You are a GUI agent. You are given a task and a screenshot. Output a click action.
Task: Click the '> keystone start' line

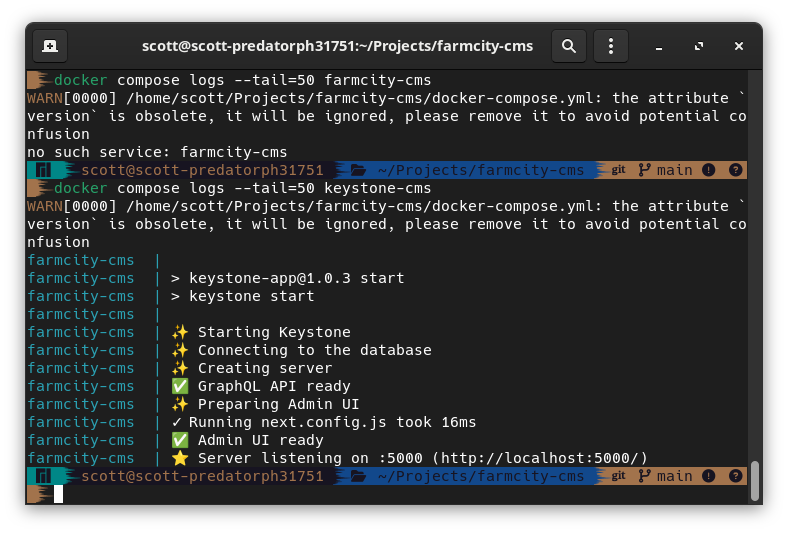point(243,296)
